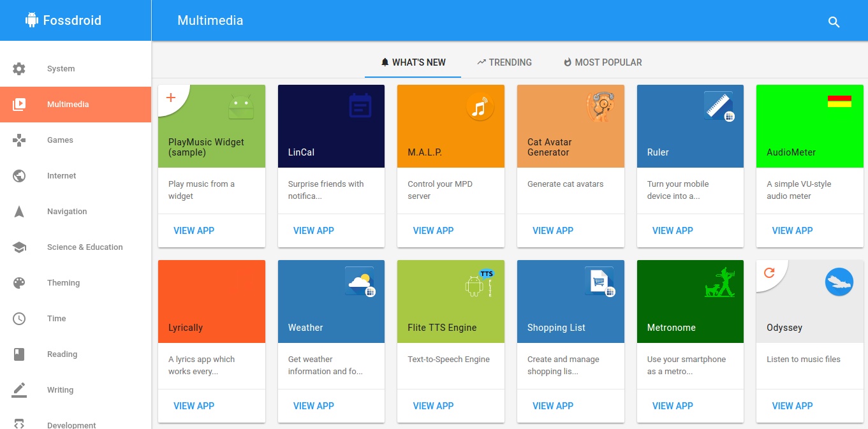Click 'A simple VU-style audio meter' text
The image size is (868, 429).
click(x=799, y=190)
